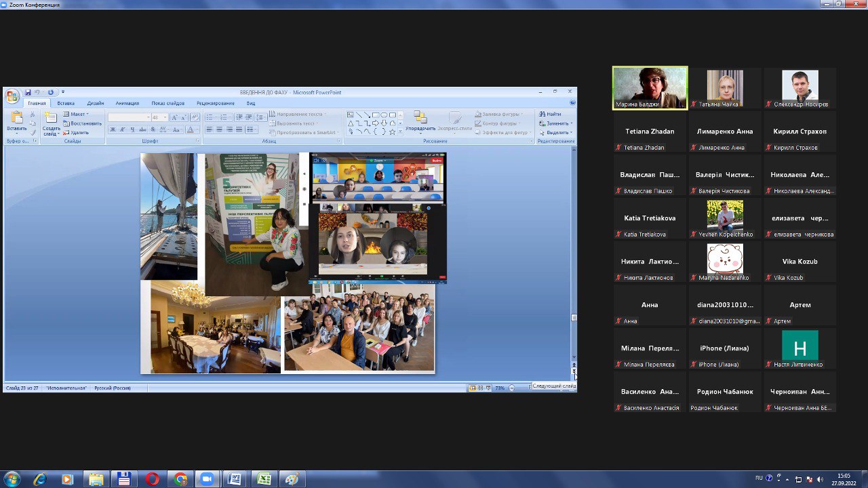The height and width of the screenshot is (488, 868).
Task: Click the Удалить slide button
Action: [79, 132]
